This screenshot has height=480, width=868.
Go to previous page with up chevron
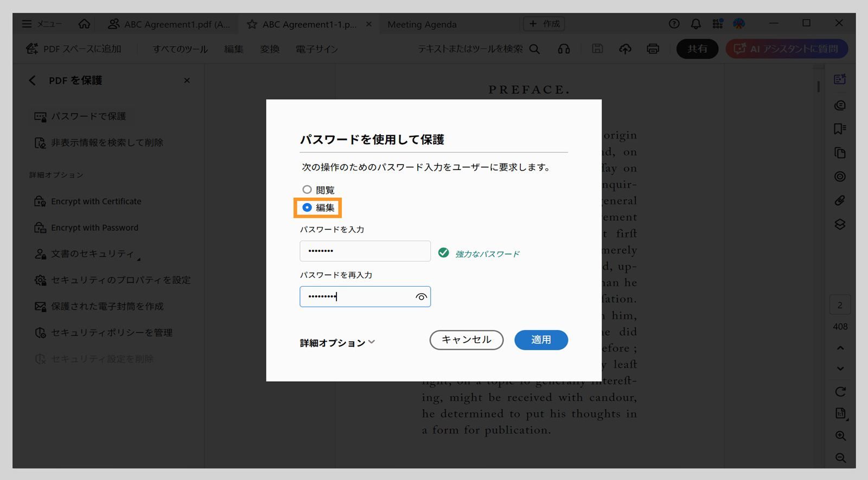(840, 348)
